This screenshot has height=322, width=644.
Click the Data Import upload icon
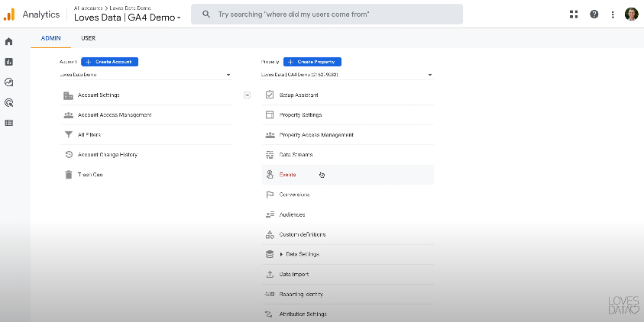pyautogui.click(x=270, y=275)
